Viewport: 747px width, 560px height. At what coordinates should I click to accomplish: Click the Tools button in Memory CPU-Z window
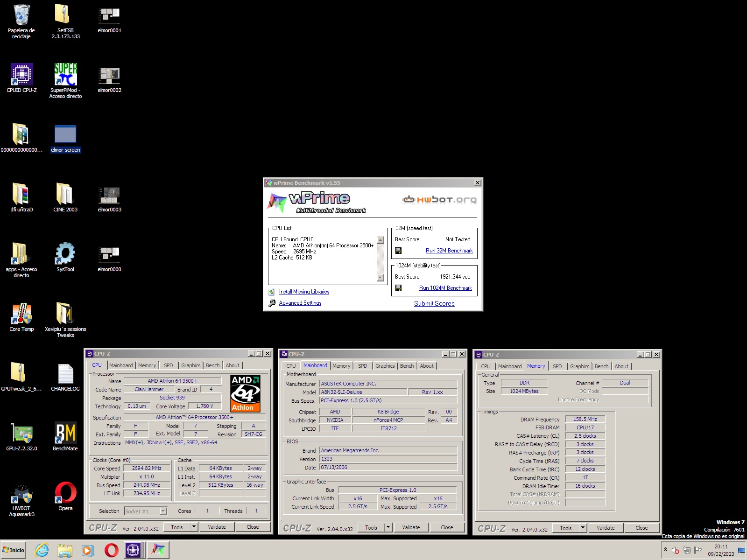coord(566,528)
